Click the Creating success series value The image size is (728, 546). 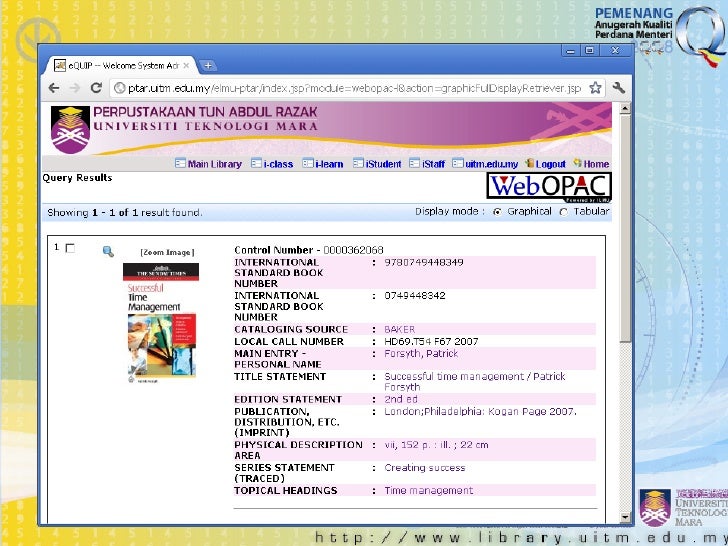(424, 468)
